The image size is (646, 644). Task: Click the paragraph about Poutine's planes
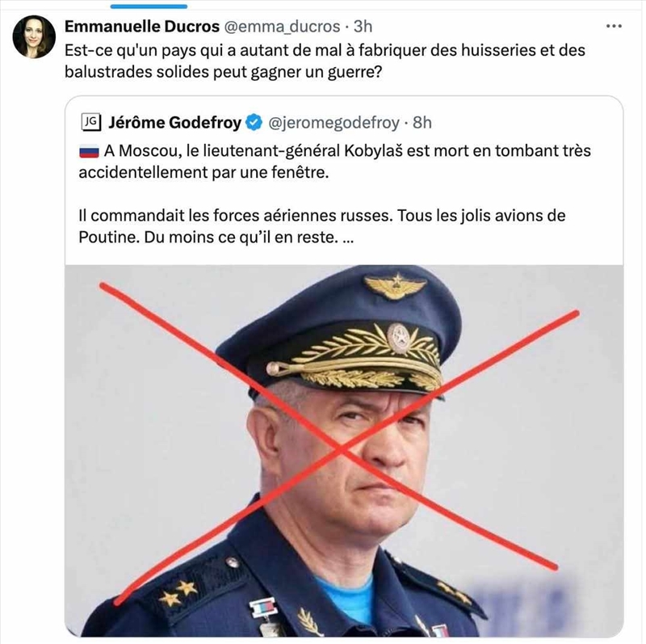pyautogui.click(x=321, y=226)
